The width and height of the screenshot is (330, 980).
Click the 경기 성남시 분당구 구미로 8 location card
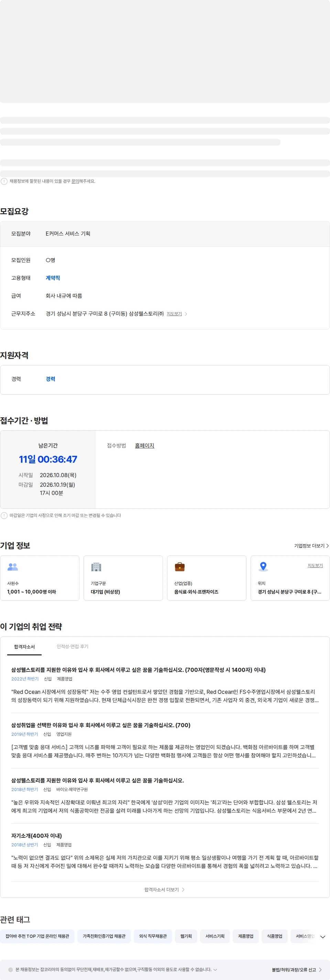point(290,578)
